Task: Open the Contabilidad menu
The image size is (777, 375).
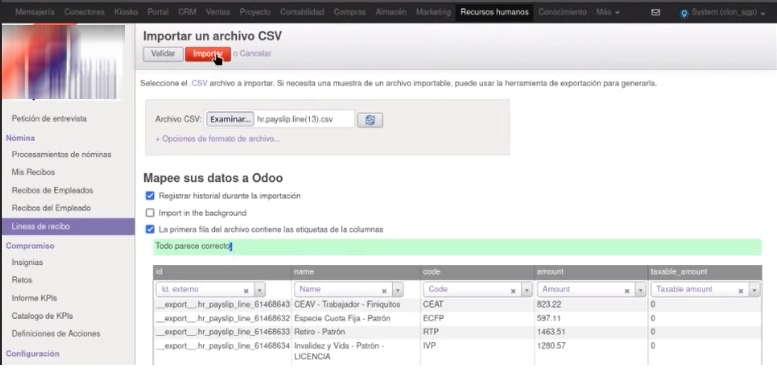Action: (302, 12)
